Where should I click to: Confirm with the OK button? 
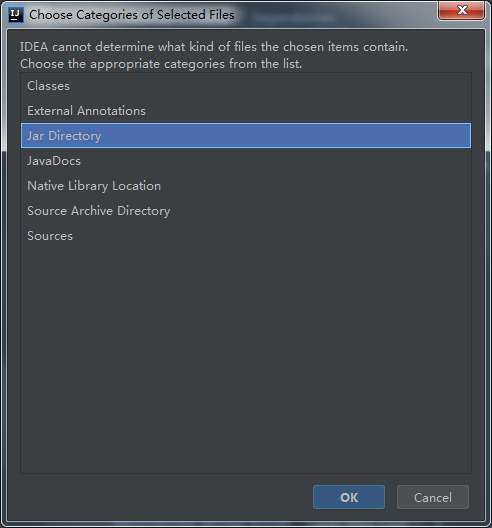(349, 497)
